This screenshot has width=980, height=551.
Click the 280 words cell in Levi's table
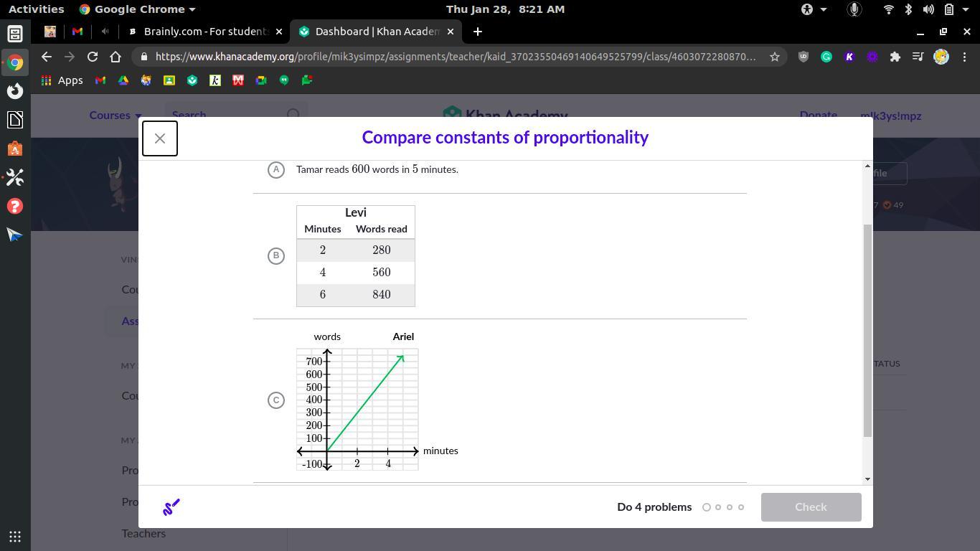(382, 250)
